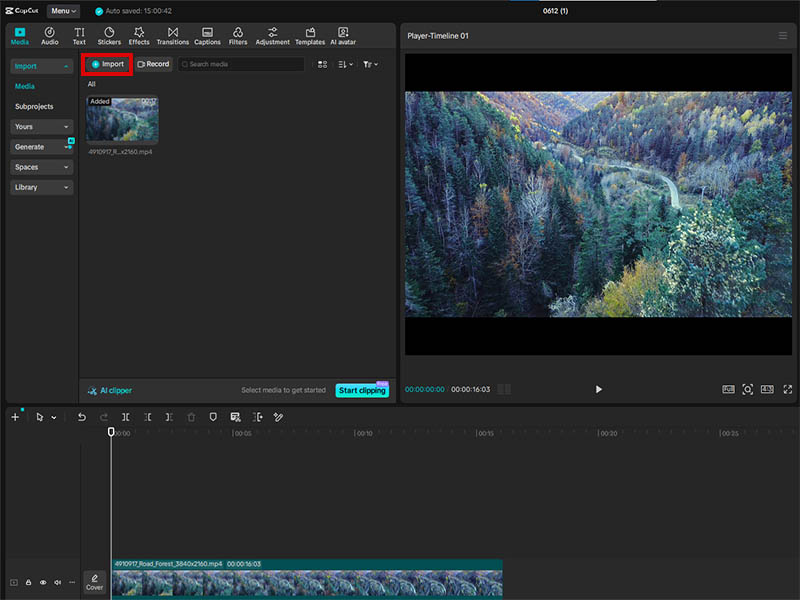Click the player zoom/focus scan icon
Screen dimensions: 800x600
(747, 389)
